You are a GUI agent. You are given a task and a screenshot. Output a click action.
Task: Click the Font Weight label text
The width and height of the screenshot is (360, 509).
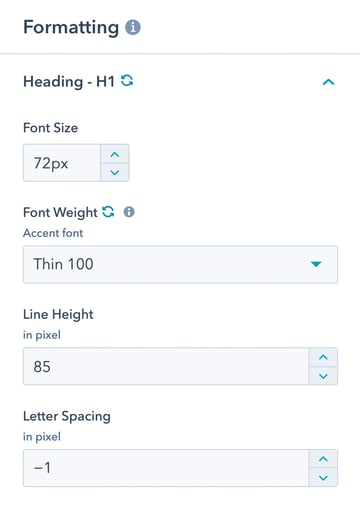click(60, 213)
